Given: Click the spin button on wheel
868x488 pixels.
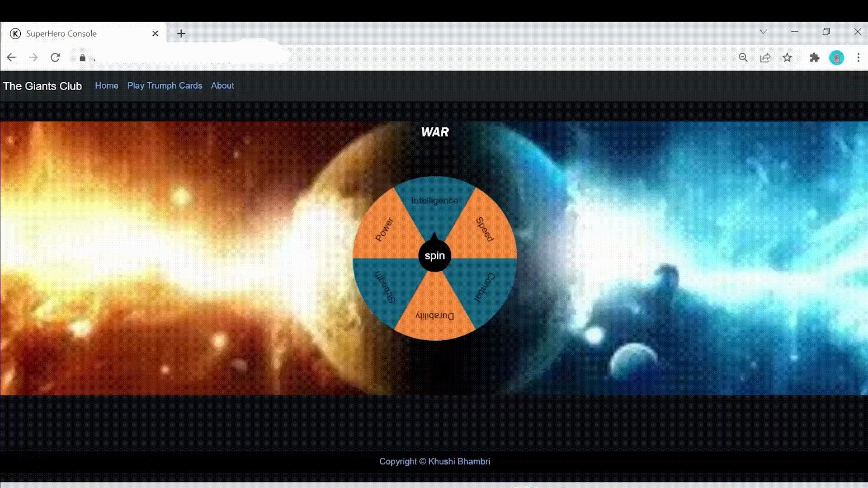Looking at the screenshot, I should click(434, 256).
